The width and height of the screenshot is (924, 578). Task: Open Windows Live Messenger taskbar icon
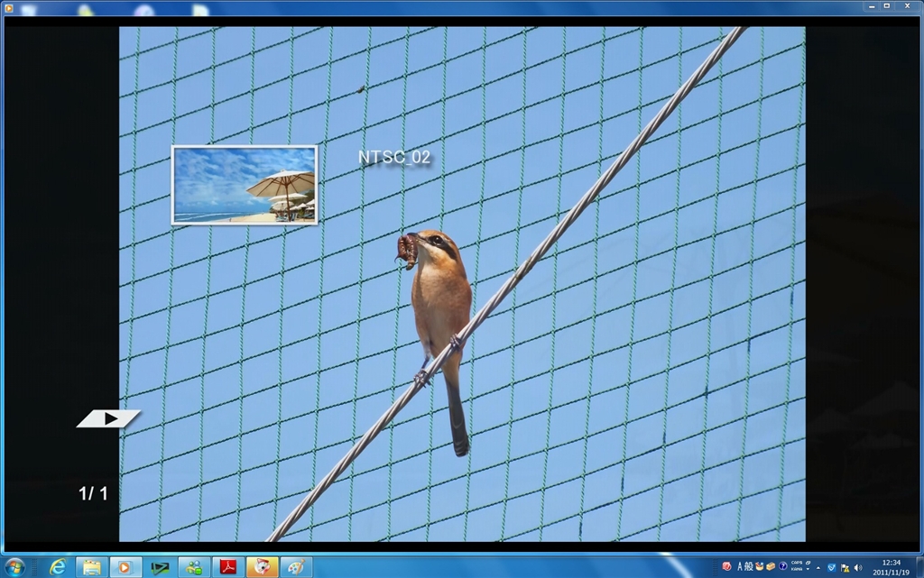[x=194, y=567]
